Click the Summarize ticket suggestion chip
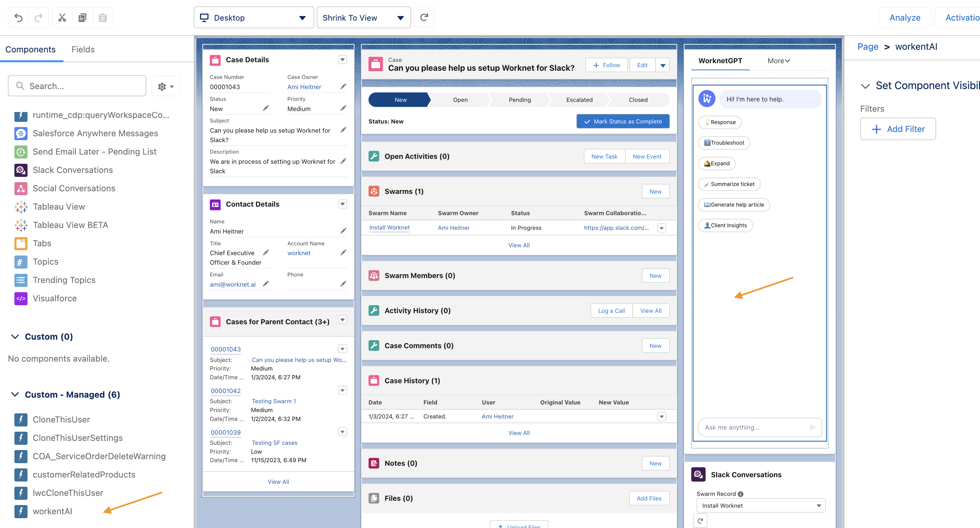 click(x=729, y=184)
